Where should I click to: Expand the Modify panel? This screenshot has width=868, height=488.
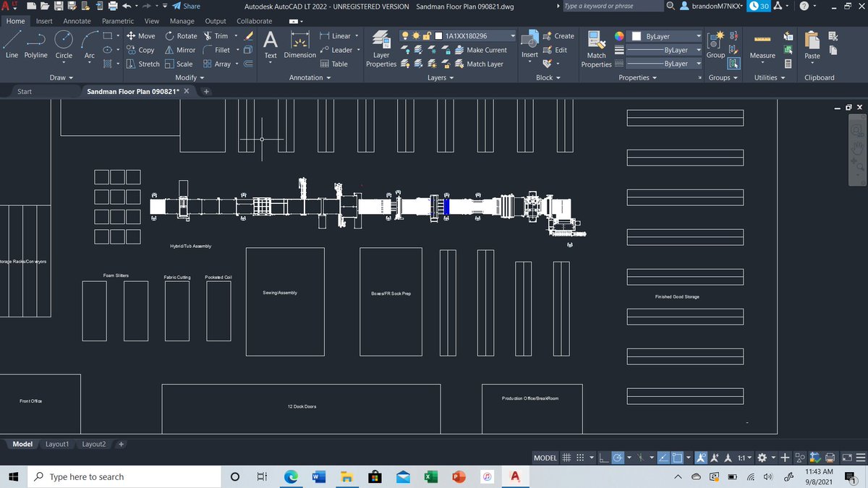click(x=190, y=77)
